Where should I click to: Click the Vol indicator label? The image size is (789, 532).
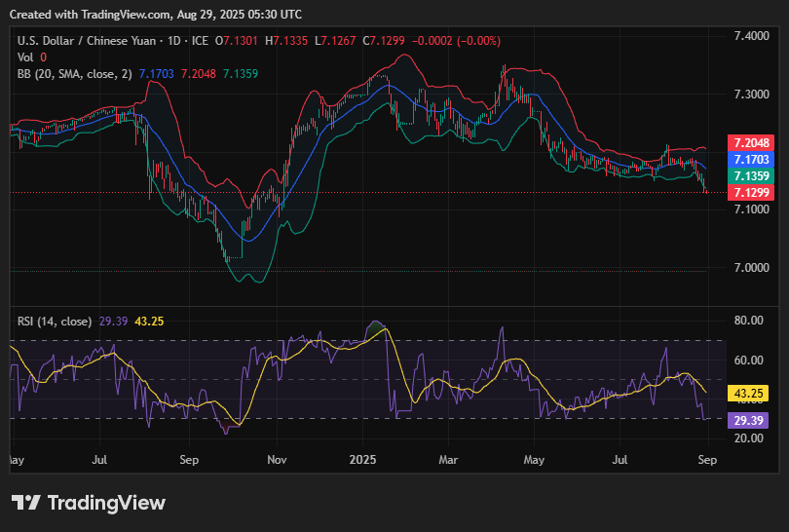pos(25,57)
